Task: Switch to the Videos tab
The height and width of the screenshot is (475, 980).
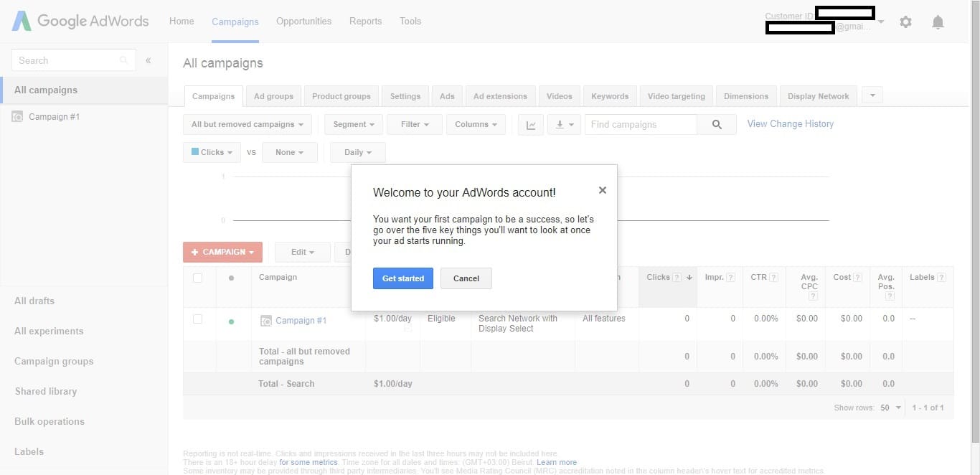Action: click(560, 96)
